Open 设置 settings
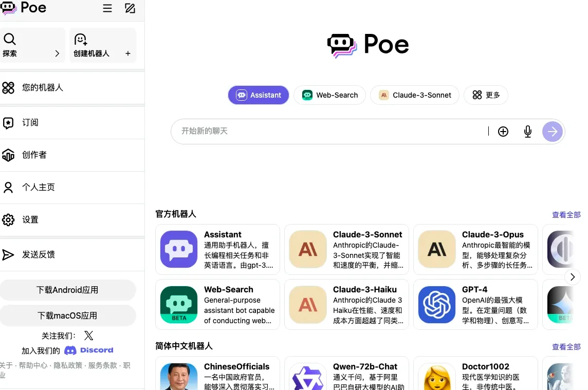 click(x=72, y=220)
